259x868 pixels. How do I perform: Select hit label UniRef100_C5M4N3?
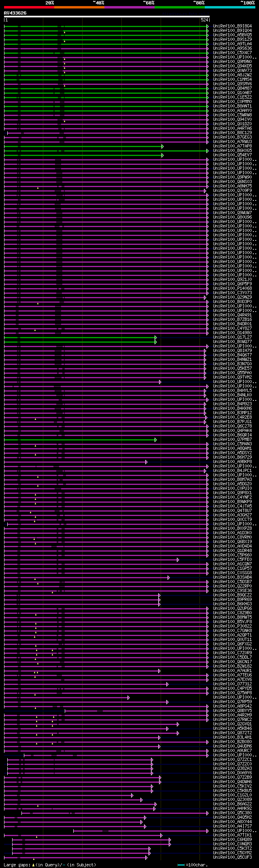click(232, 444)
